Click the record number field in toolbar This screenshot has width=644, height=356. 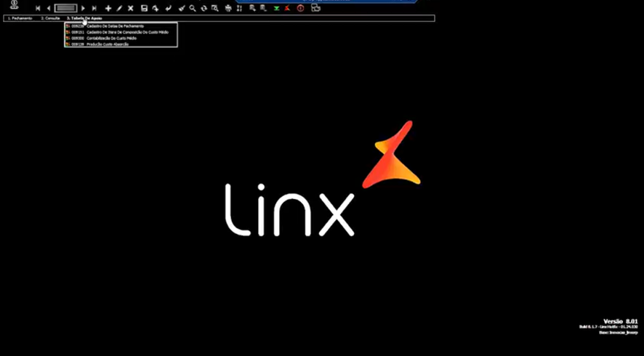[x=65, y=8]
